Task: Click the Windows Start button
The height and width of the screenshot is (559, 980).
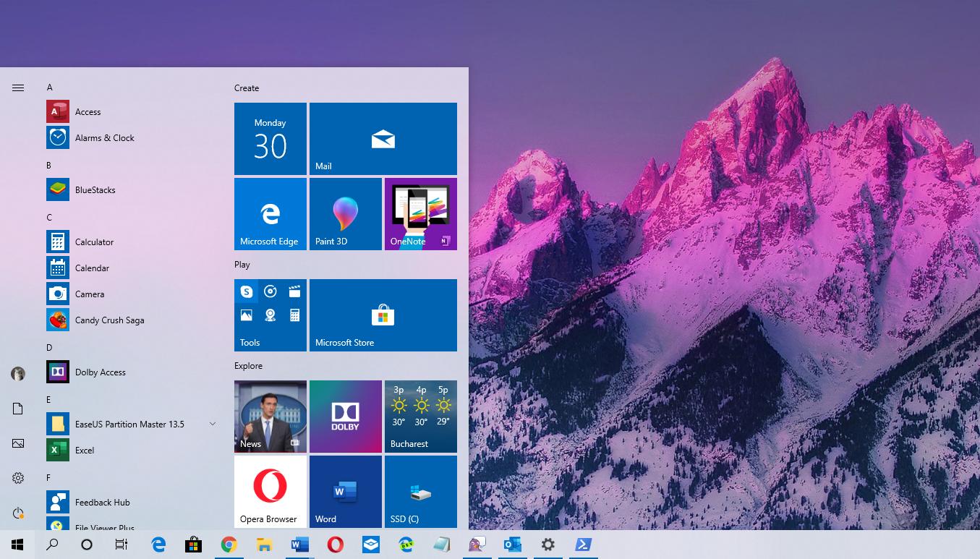Action: click(17, 545)
